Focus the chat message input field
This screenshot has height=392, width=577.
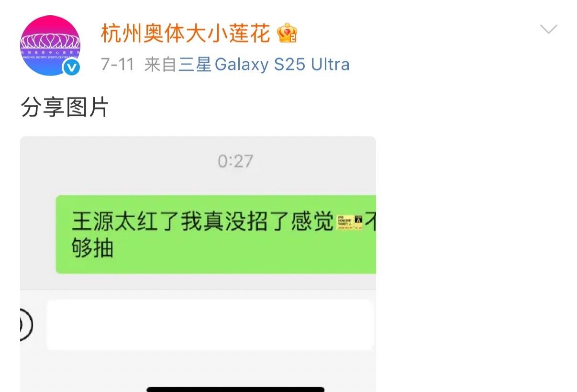[x=210, y=325]
